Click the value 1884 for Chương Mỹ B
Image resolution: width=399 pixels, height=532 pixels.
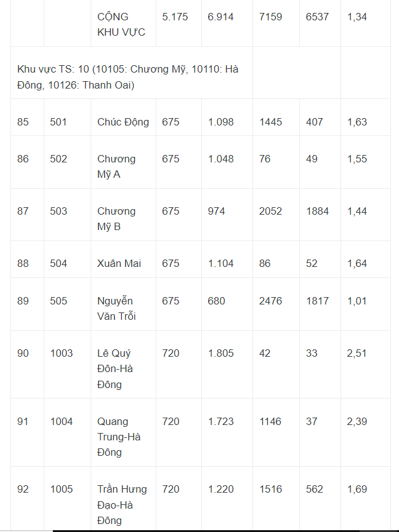pos(318,212)
